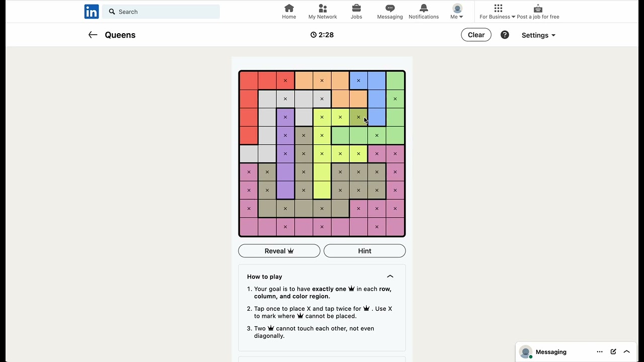Open the LinkedIn home logo
Screen dimensions: 644x362
tap(92, 12)
